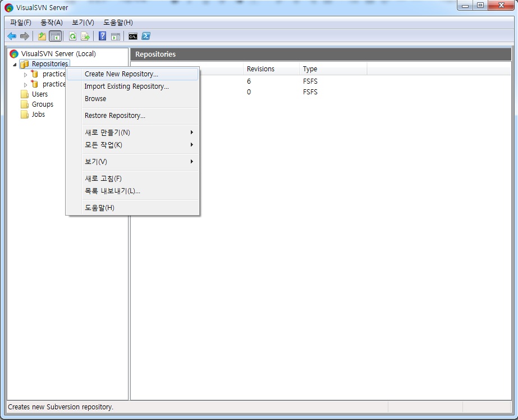Choose 목록 내보내기(L)... in the context menu
This screenshot has width=518, height=420.
coord(132,191)
